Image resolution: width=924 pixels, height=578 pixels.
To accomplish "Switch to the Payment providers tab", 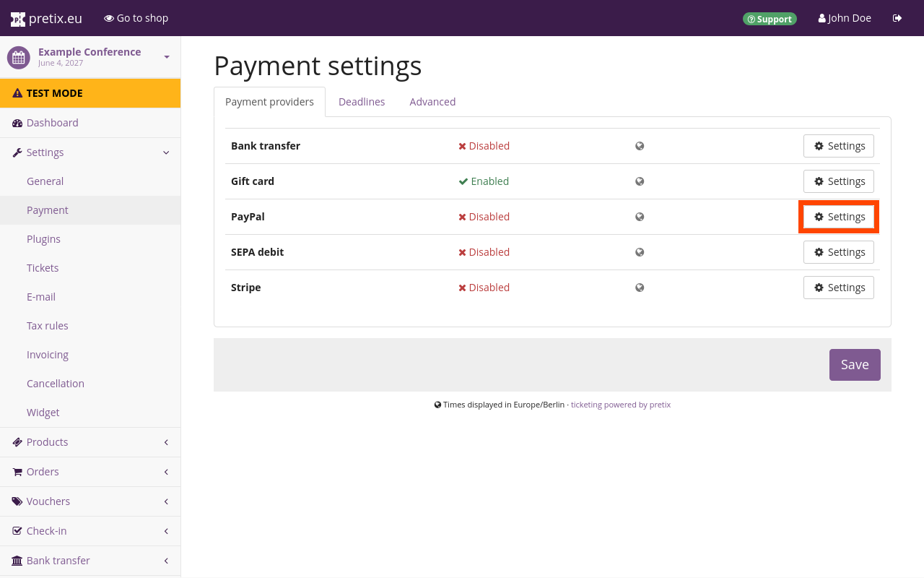I will (x=269, y=102).
